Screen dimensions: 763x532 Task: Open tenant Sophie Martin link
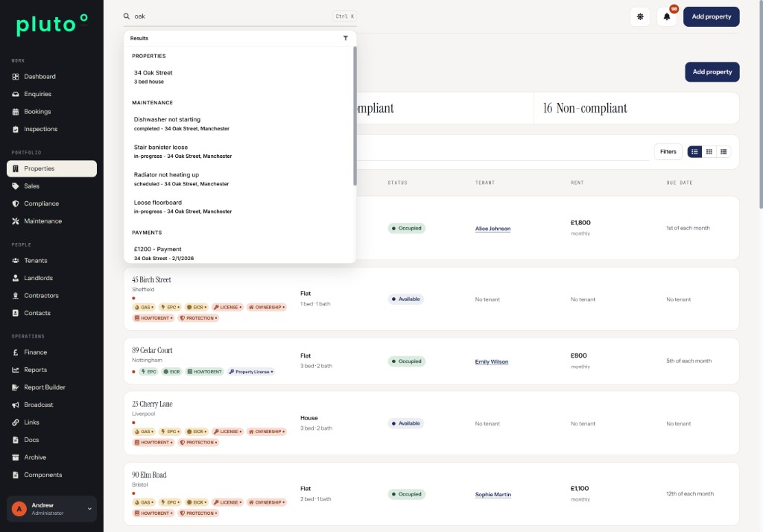493,495
